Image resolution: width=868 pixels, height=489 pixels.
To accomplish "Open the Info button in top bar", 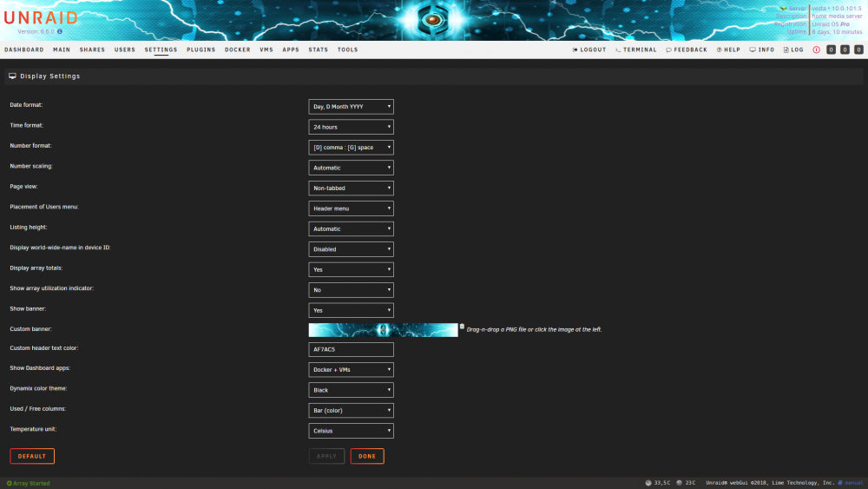I will [x=762, y=50].
